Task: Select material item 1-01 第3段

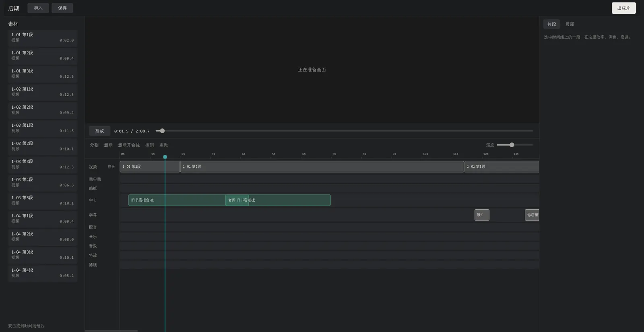Action: click(x=43, y=74)
